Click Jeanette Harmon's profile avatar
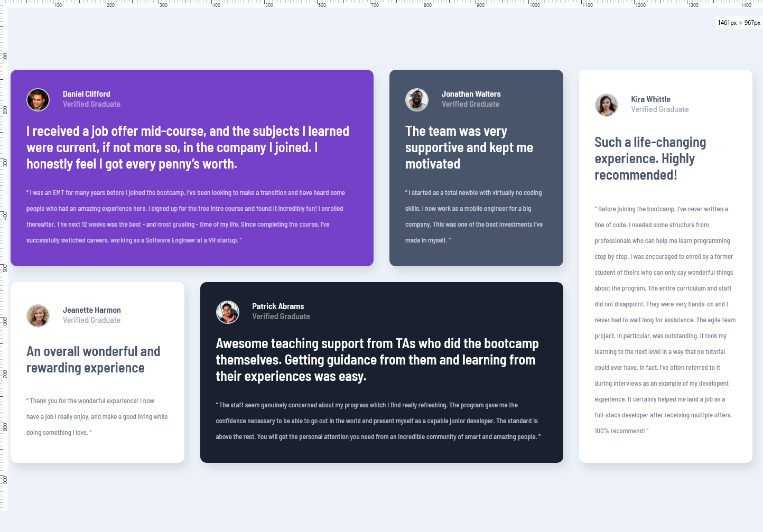 coord(38,315)
